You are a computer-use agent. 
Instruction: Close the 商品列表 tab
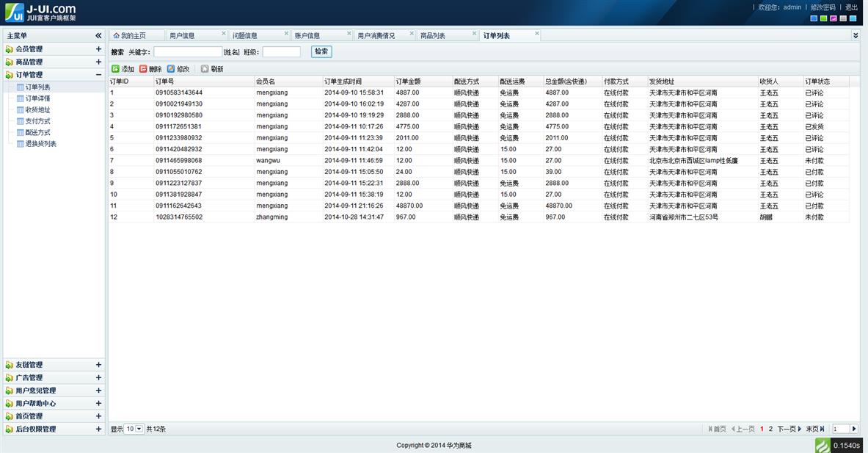pyautogui.click(x=475, y=33)
